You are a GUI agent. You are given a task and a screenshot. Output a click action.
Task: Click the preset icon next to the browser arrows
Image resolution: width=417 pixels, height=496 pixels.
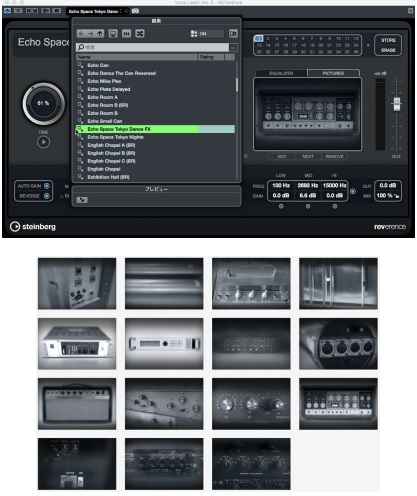(x=113, y=34)
